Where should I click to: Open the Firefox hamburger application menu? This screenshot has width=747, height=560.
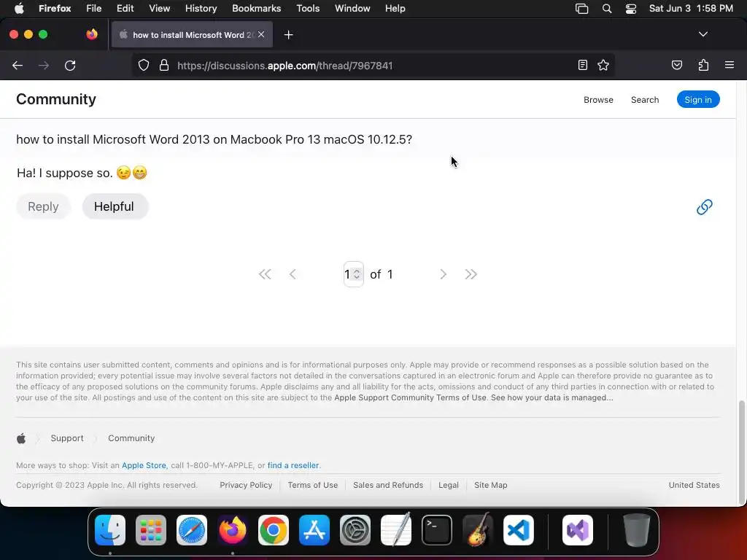[729, 65]
